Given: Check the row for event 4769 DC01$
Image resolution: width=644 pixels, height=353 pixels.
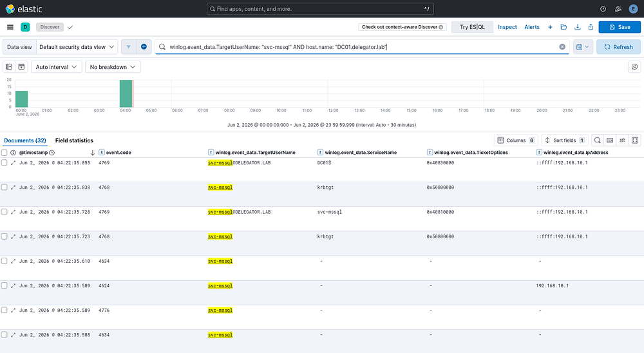Looking at the screenshot, I should coord(4,162).
